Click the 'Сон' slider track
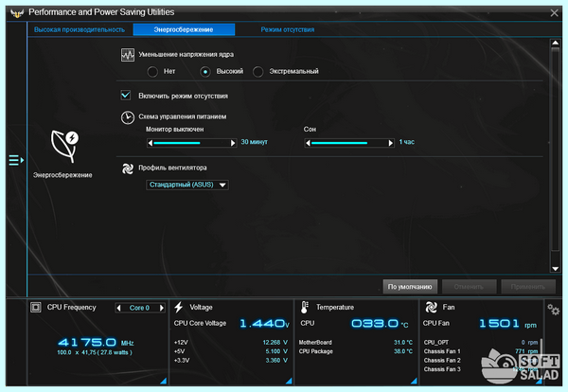The image size is (568, 392). (349, 143)
